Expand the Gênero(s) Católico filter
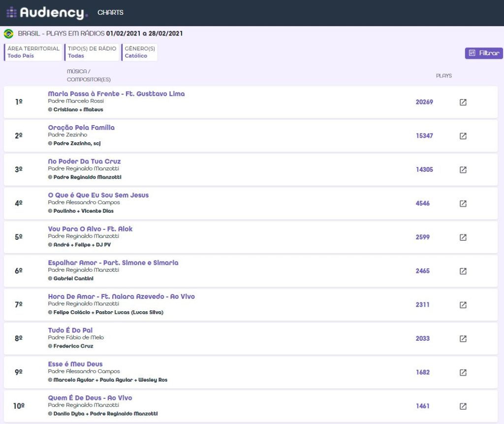This screenshot has height=424, width=504. pyautogui.click(x=140, y=52)
